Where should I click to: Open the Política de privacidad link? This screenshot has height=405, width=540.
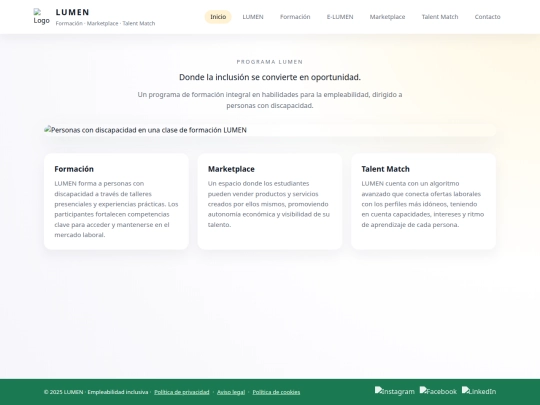[x=181, y=392]
